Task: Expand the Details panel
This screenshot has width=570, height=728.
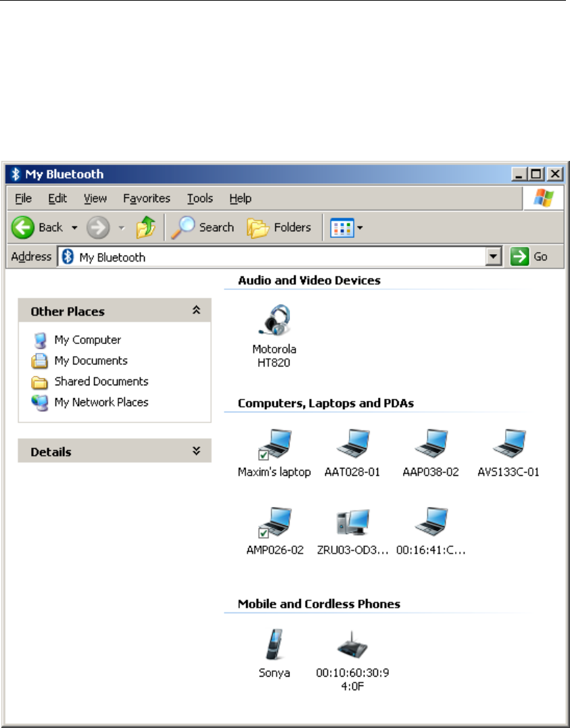Action: [x=197, y=451]
